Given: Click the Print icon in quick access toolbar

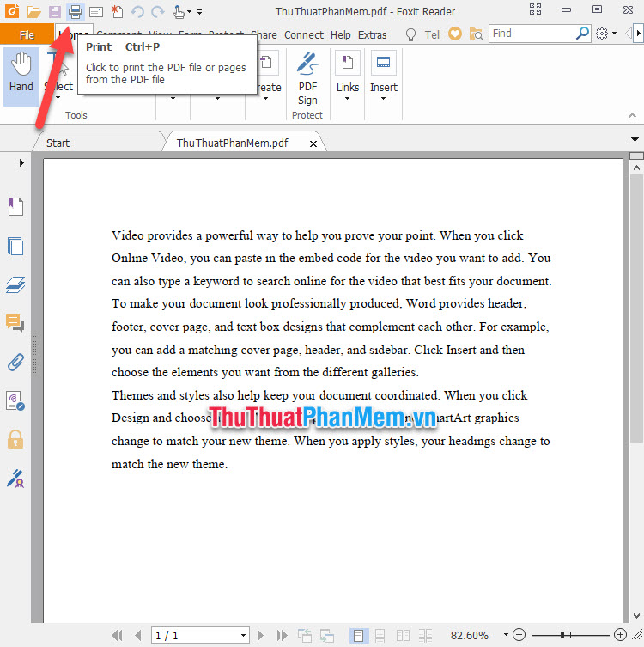Looking at the screenshot, I should click(75, 11).
